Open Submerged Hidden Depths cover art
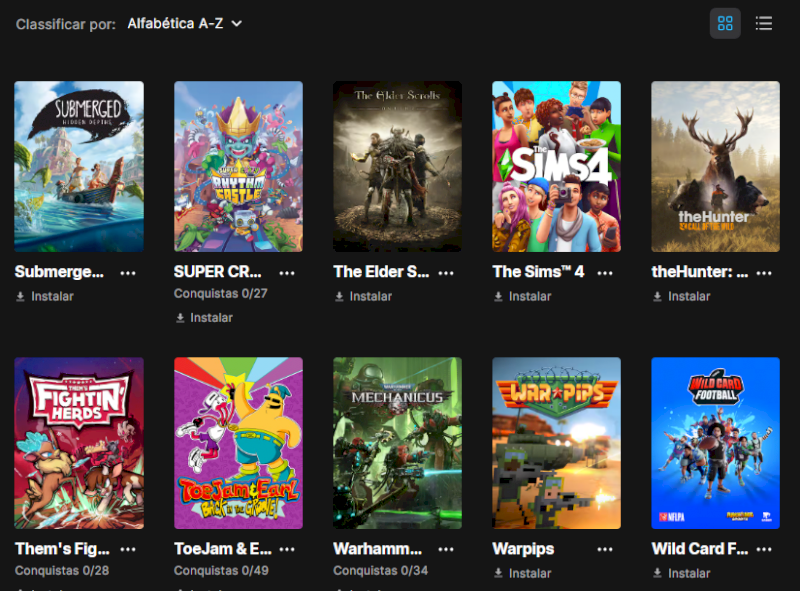The width and height of the screenshot is (800, 591). tap(79, 166)
